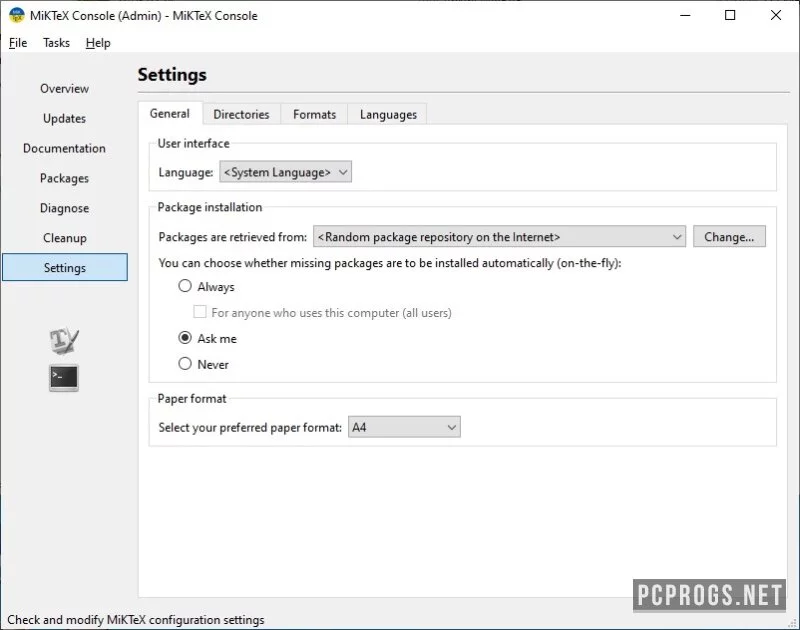Select the Settings sidebar item
Image resolution: width=800 pixels, height=630 pixels.
coord(65,267)
